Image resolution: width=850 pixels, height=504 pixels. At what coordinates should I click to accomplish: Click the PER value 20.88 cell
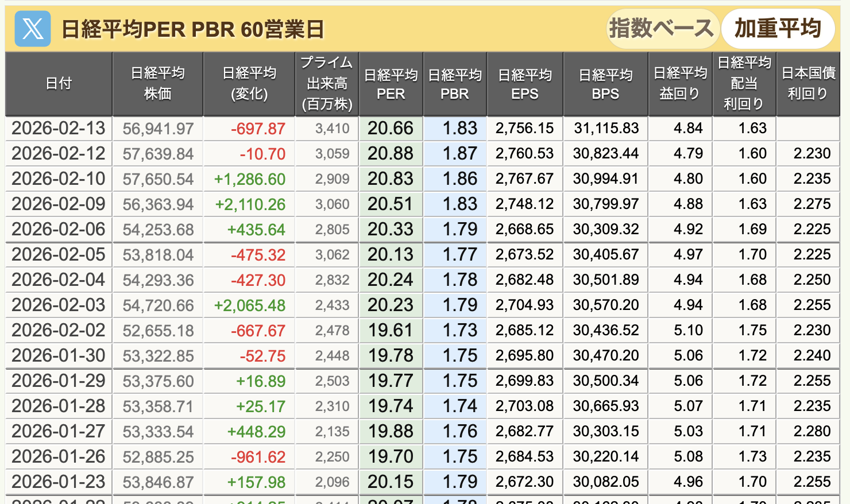391,154
